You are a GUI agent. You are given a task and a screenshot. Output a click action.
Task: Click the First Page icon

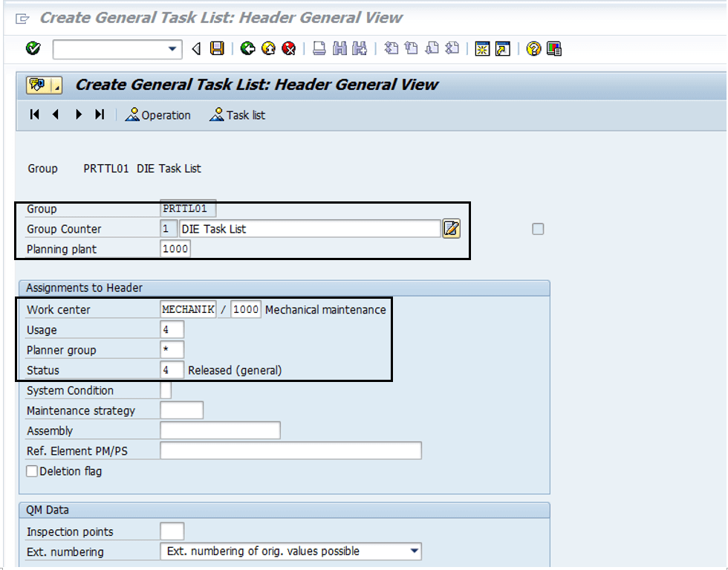[391, 48]
